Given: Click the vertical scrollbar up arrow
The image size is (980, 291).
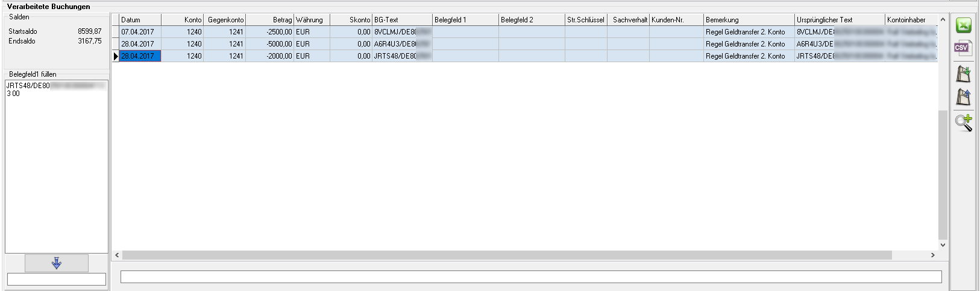Looking at the screenshot, I should 943,20.
